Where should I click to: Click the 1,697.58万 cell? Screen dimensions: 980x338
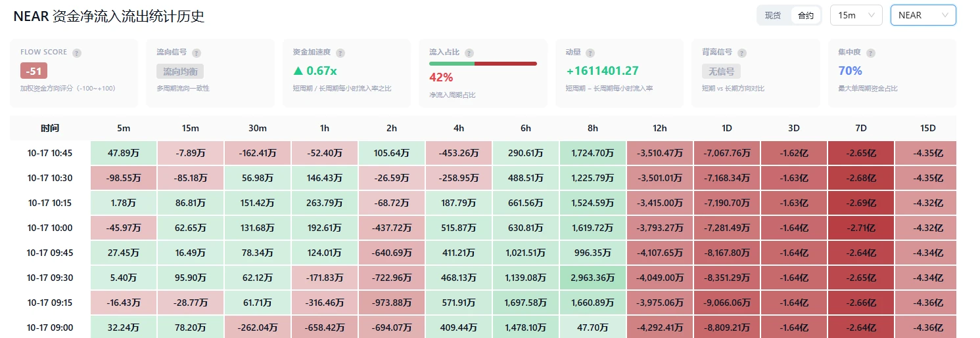526,303
